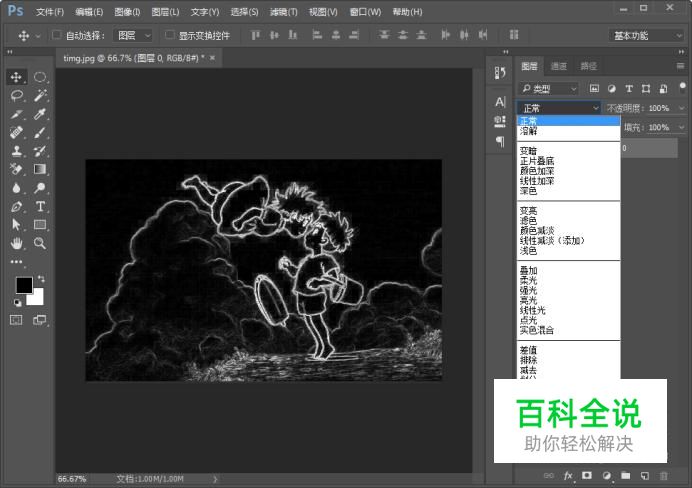Select the Pen tool
This screenshot has width=692, height=488.
[17, 206]
